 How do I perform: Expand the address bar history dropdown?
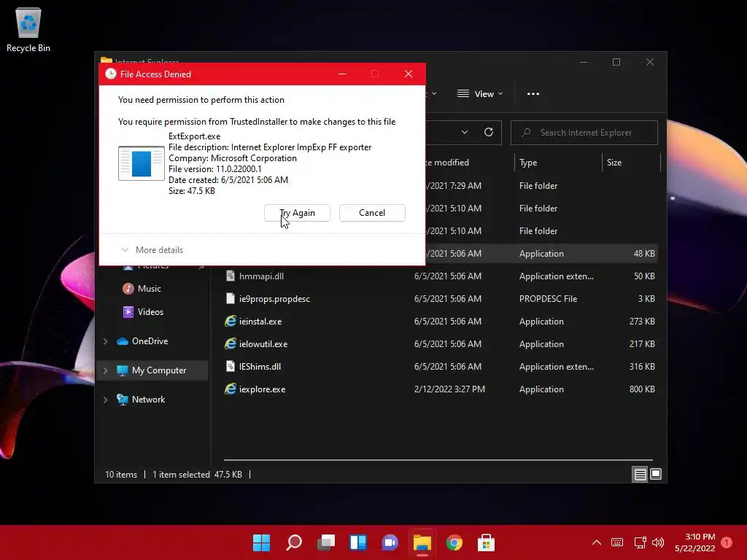[x=465, y=133]
